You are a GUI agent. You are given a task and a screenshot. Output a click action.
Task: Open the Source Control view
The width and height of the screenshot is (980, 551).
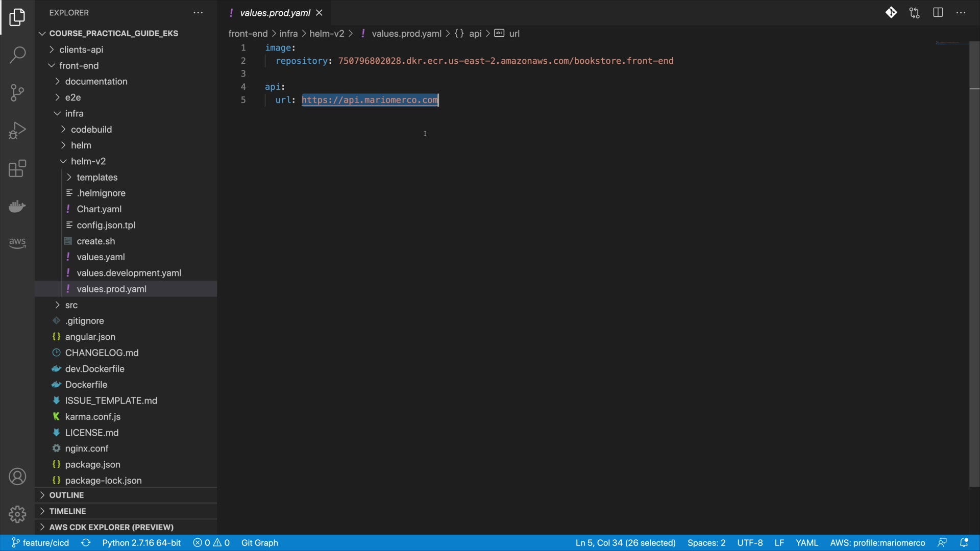click(17, 92)
